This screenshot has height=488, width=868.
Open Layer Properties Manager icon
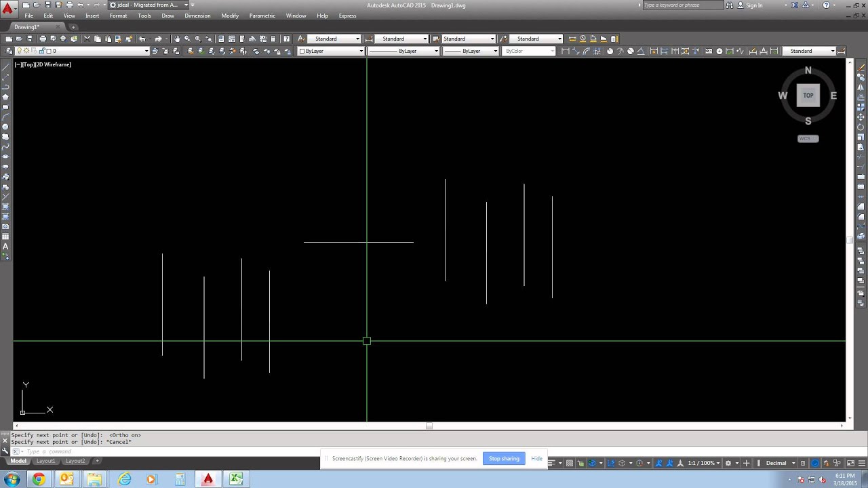click(9, 51)
